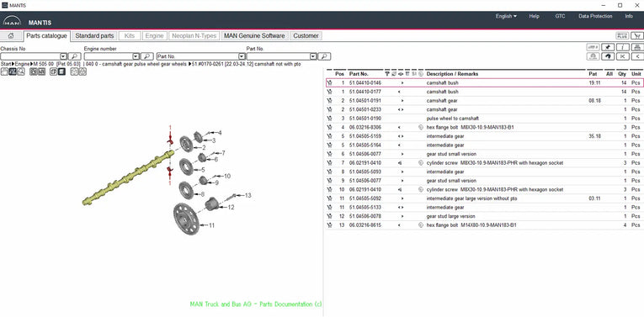Select 'intermediate gear large version without pto' row
Screen dimensions: 644x317
click(x=484, y=198)
